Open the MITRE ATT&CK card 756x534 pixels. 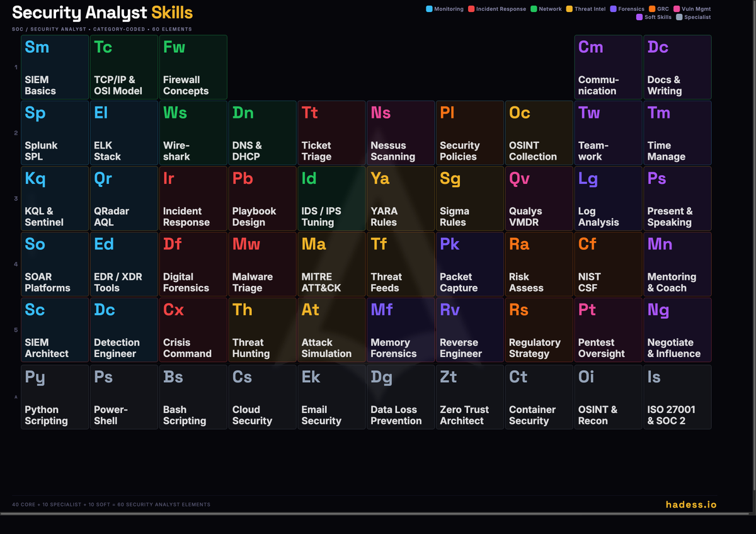point(332,264)
